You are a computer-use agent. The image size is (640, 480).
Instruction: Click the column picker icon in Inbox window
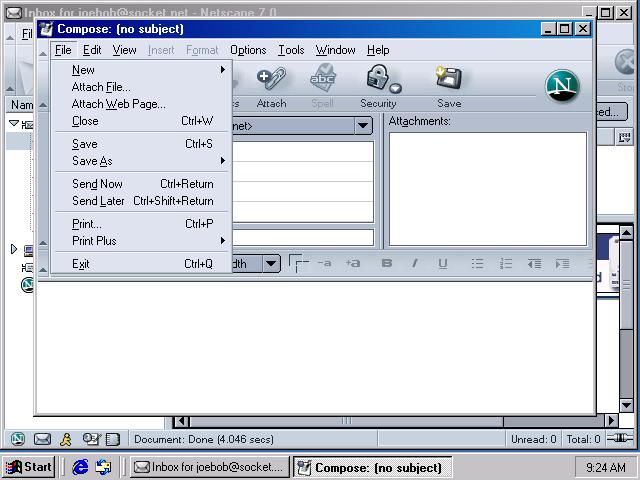tap(624, 138)
